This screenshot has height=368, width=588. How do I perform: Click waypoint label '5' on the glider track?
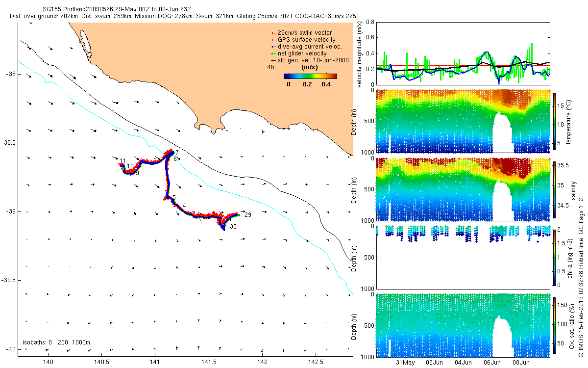[174, 198]
